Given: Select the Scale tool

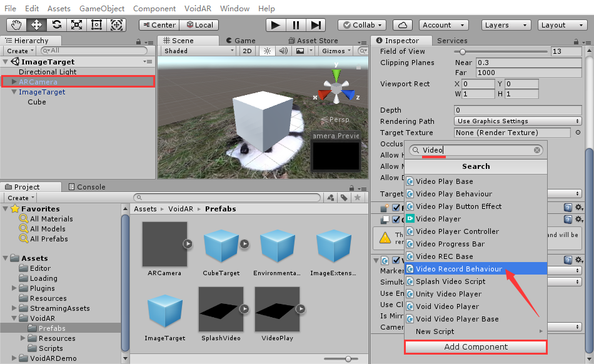Looking at the screenshot, I should [76, 25].
